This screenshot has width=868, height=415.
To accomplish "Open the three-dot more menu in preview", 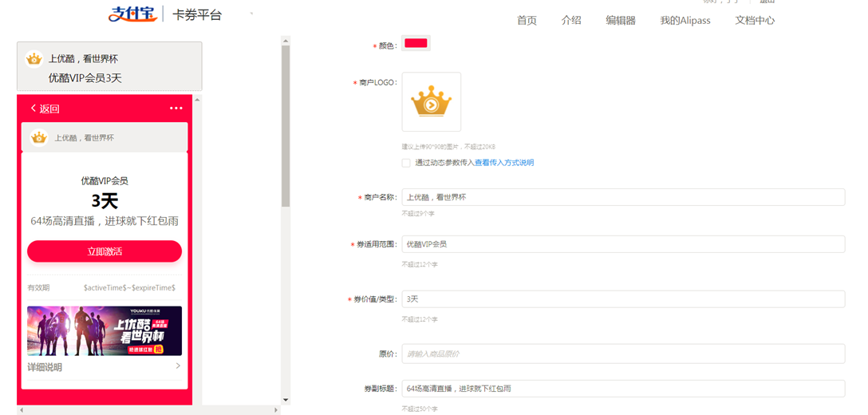I will (x=176, y=109).
